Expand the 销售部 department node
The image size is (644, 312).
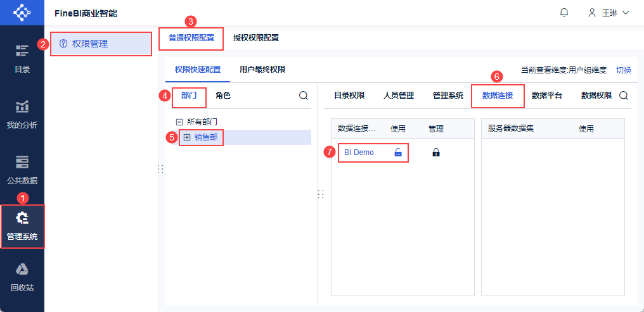(187, 137)
